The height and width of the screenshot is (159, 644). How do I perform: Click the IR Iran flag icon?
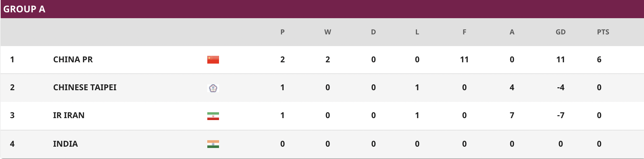[213, 116]
